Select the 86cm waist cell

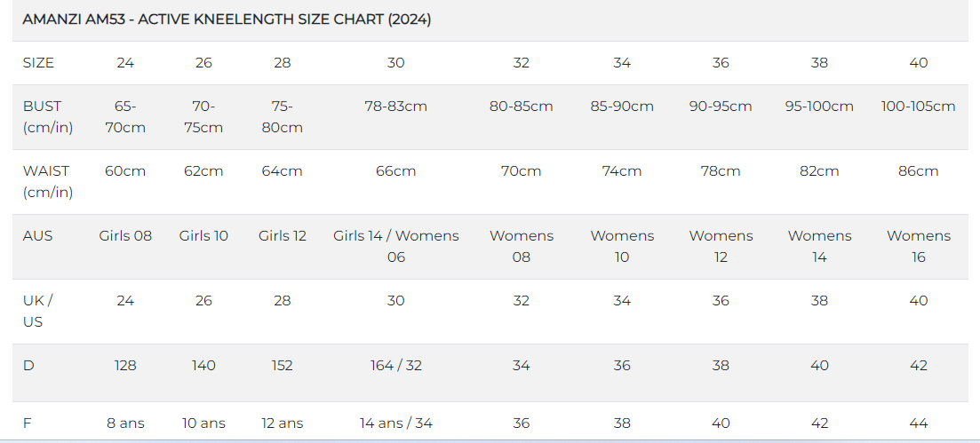918,171
